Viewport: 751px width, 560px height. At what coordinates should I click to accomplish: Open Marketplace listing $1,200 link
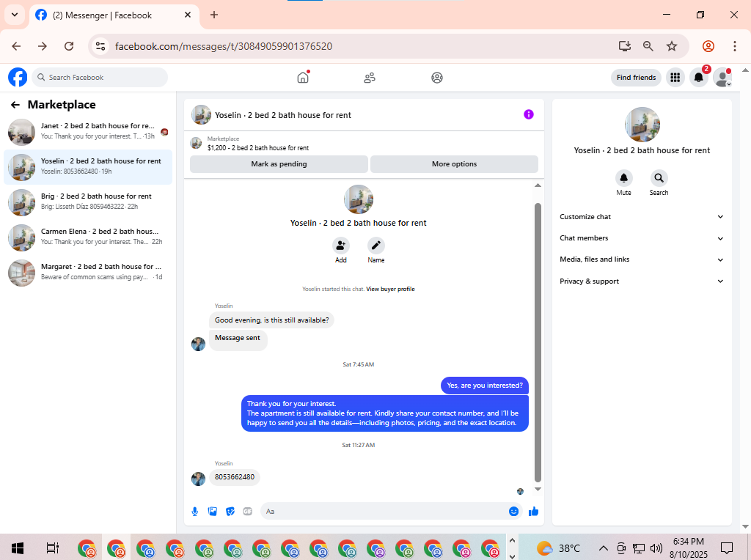click(x=257, y=148)
